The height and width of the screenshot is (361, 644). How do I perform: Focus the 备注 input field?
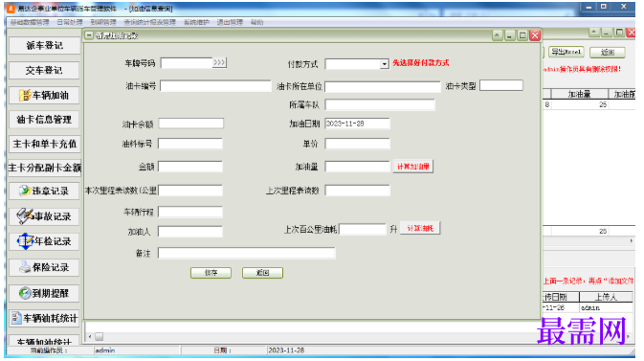[247, 253]
